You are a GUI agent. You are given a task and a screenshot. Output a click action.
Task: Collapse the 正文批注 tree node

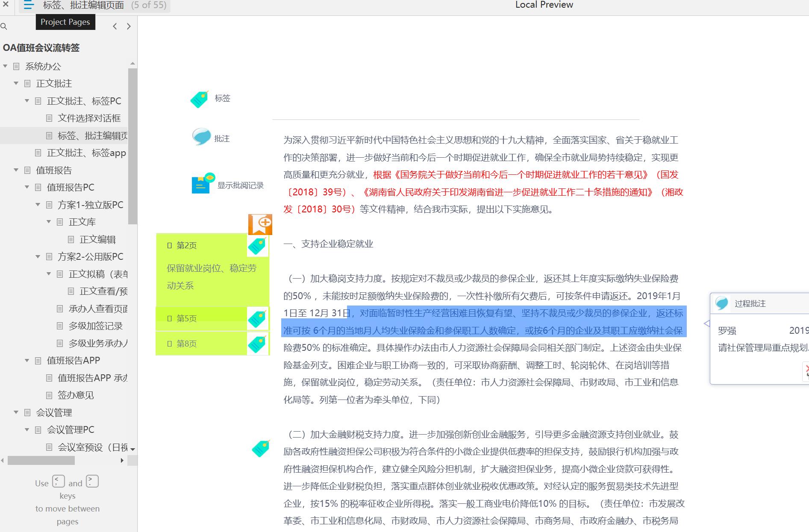16,83
